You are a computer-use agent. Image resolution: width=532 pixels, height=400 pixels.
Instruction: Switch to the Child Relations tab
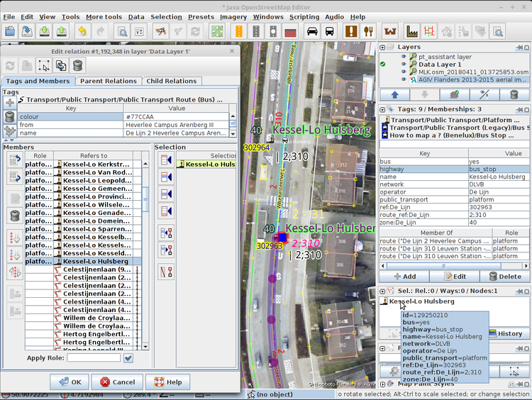click(172, 81)
